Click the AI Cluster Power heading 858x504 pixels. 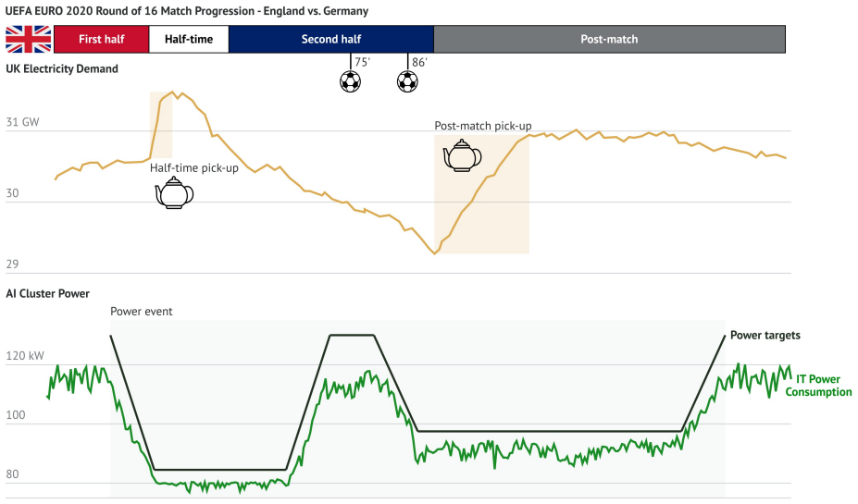coord(47,293)
